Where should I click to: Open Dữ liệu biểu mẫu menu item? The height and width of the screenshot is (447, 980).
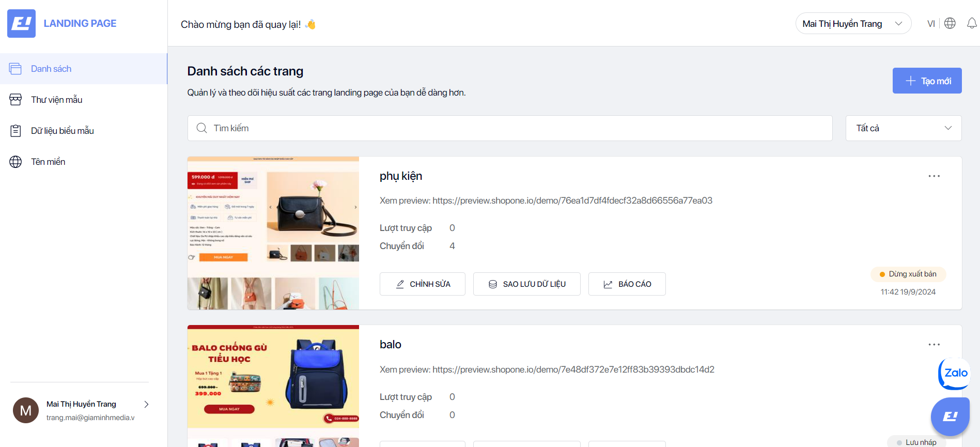point(84,131)
